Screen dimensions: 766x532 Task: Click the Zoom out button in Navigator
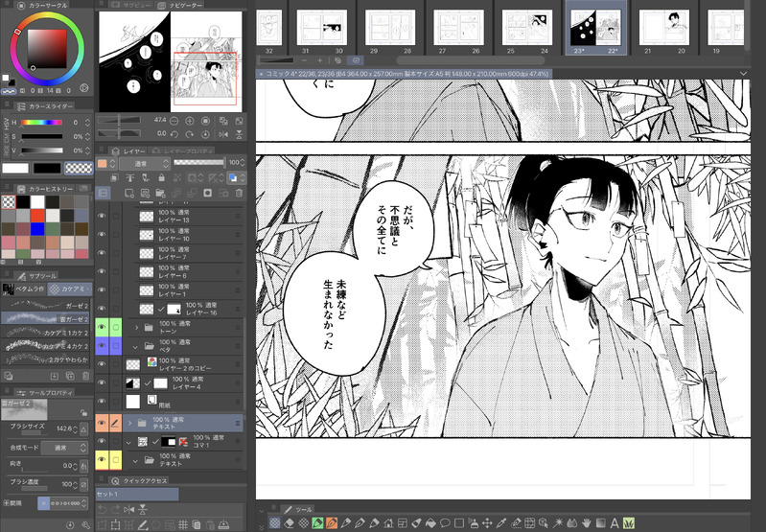[x=174, y=120]
